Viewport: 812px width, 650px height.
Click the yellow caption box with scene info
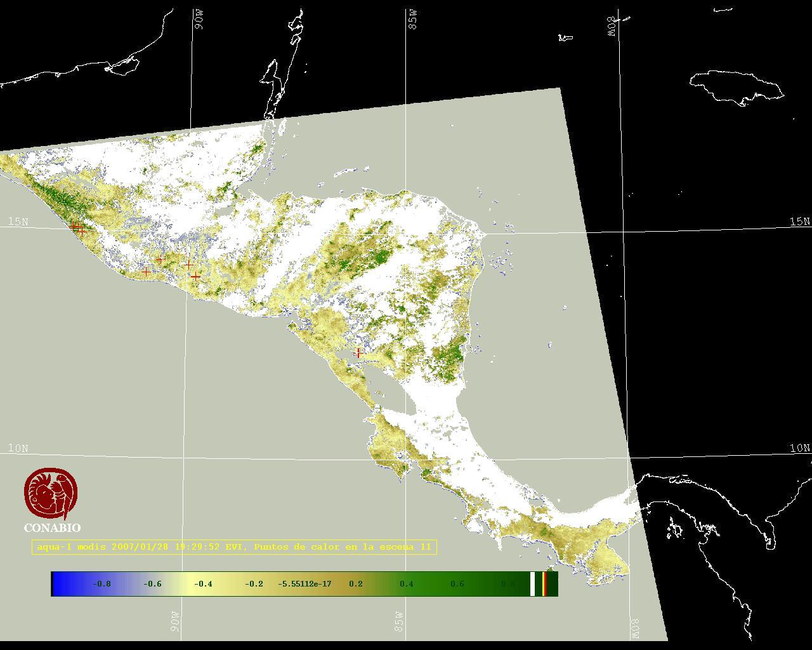point(234,547)
